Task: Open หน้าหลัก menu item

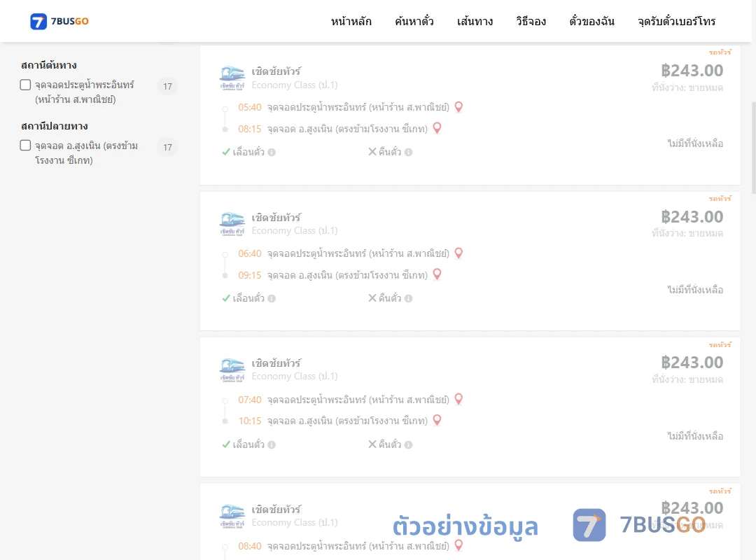Action: 351,21
